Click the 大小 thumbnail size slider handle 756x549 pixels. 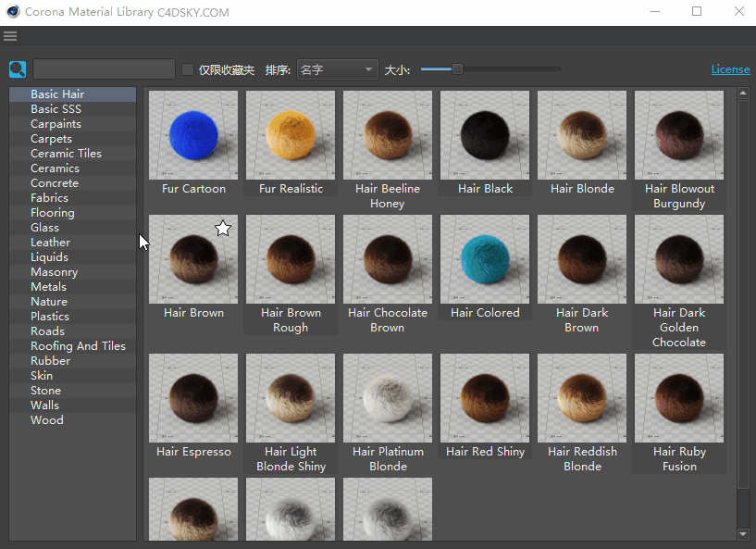coord(457,69)
